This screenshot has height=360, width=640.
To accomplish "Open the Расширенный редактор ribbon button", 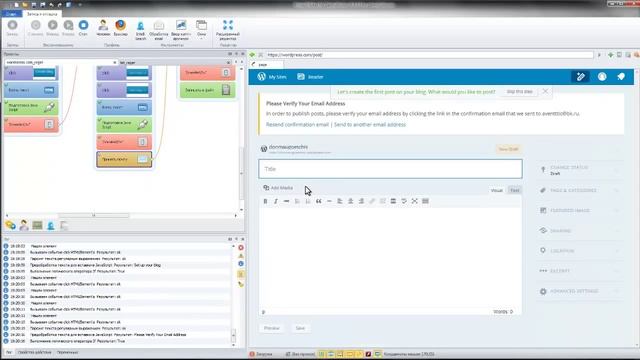I will (x=228, y=29).
